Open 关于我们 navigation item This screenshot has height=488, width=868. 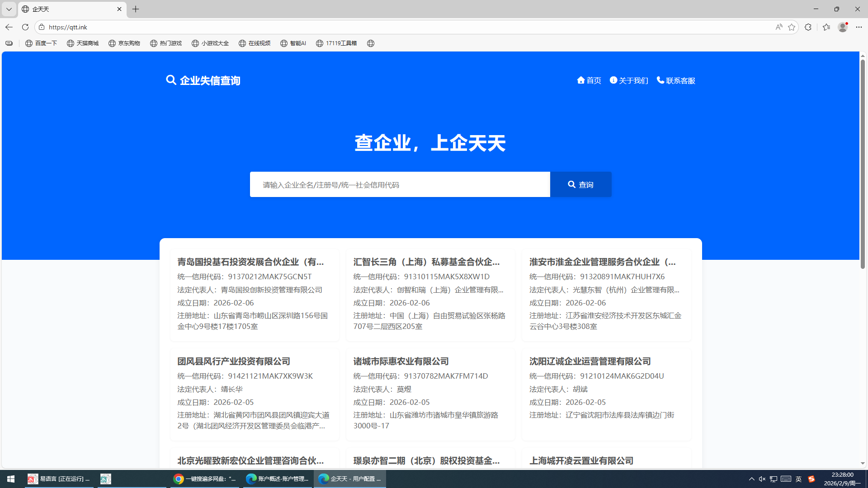629,80
